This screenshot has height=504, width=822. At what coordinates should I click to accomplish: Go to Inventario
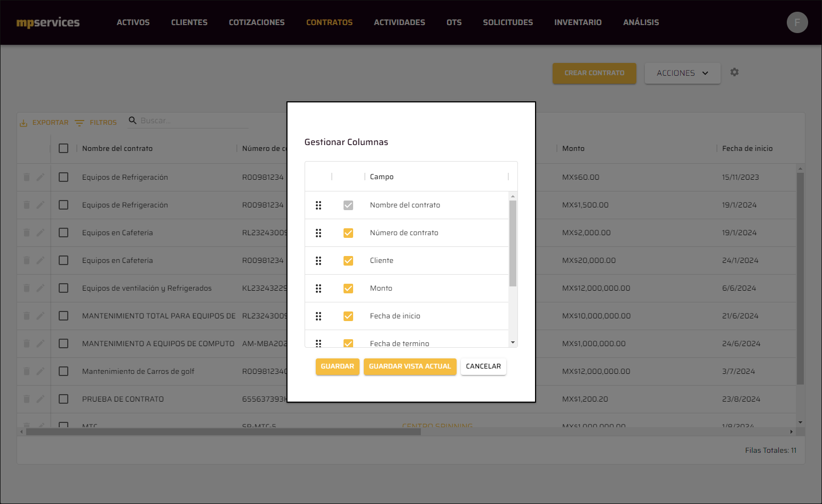[578, 22]
